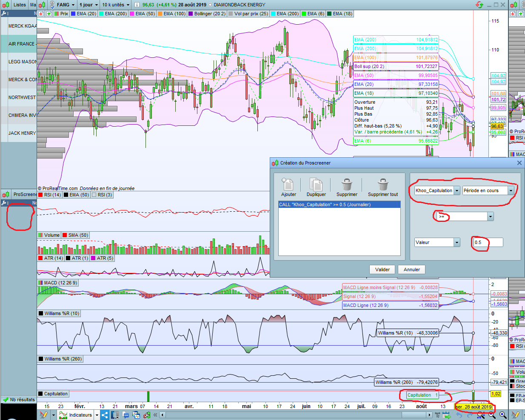Click the Annuler button

[x=412, y=270]
